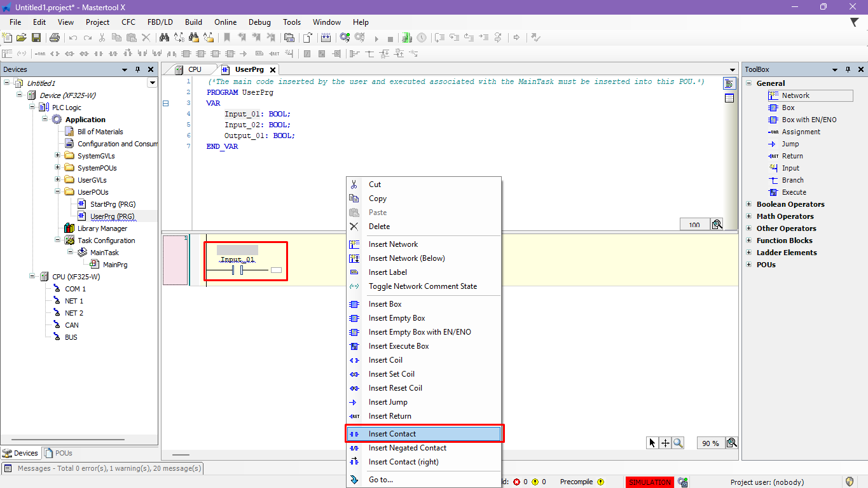The width and height of the screenshot is (868, 488).
Task: Click the 90 % zoom level field
Action: pyautogui.click(x=710, y=443)
